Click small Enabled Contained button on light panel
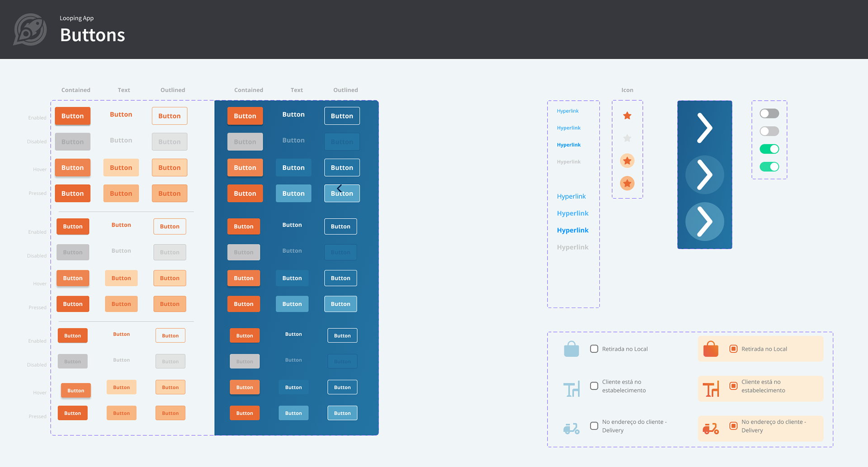 pos(72,336)
